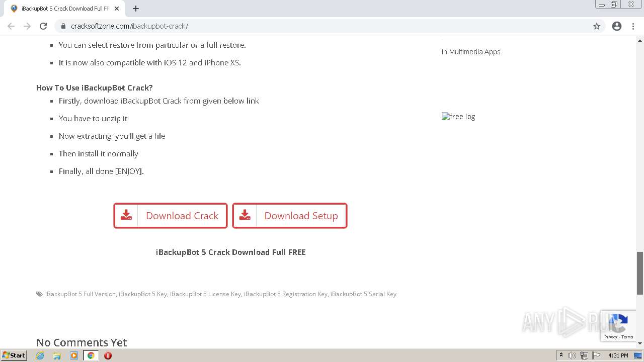644x362 pixels.
Task: Click the reCAPTCHA Privacy link
Action: (x=610, y=337)
